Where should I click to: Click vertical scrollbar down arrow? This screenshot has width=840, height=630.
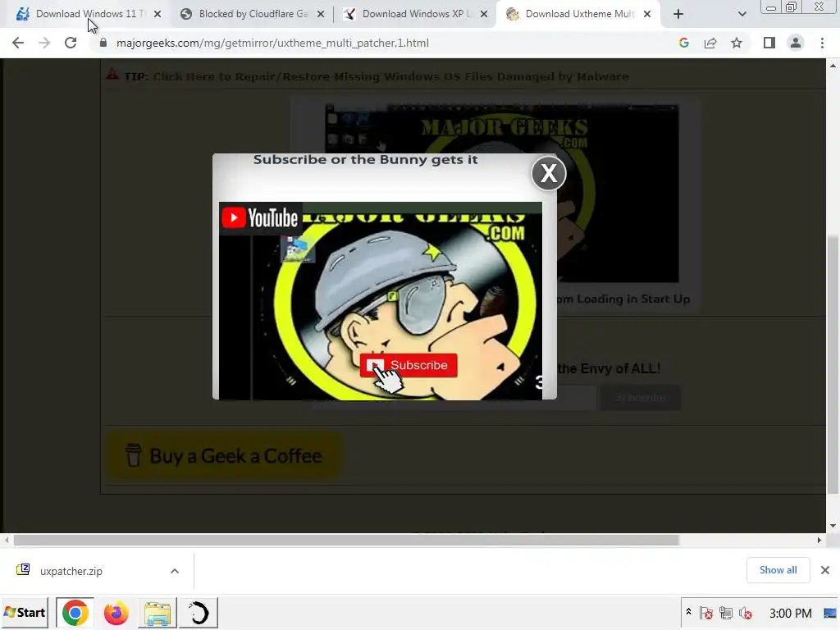point(833,526)
